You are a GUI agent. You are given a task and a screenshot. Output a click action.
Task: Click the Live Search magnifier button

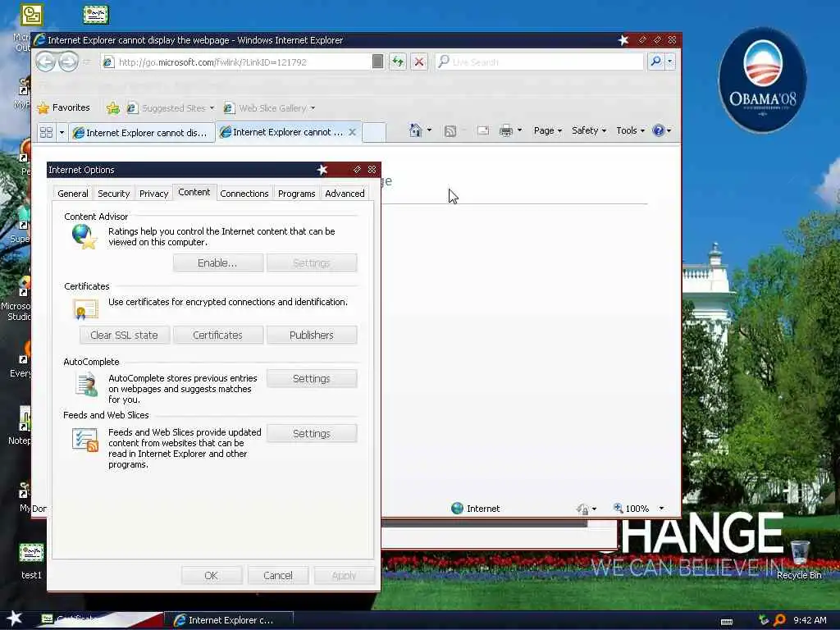coord(655,62)
